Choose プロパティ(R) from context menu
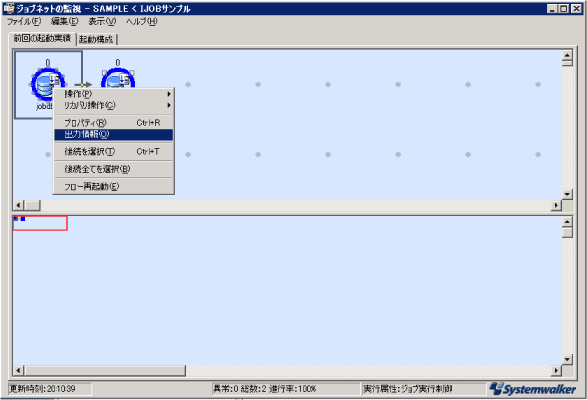Viewport: 587px width, 400px height. [113, 123]
